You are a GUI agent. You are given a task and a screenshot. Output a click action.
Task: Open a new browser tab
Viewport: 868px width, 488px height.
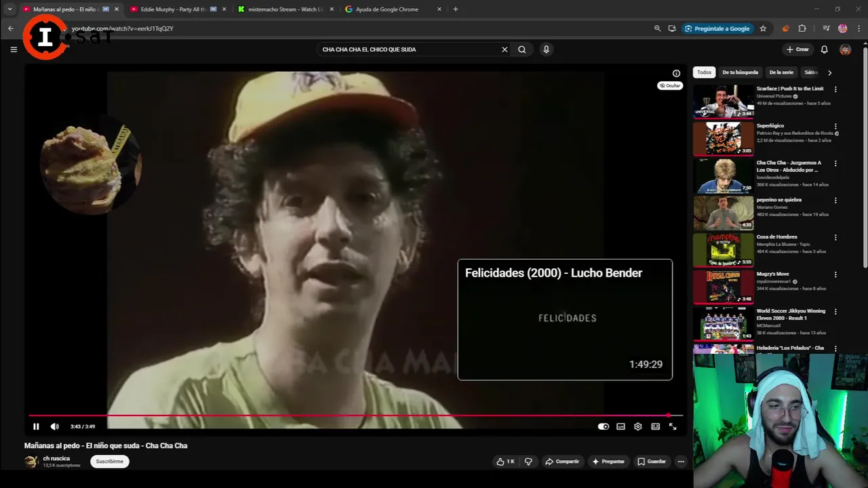pyautogui.click(x=455, y=9)
